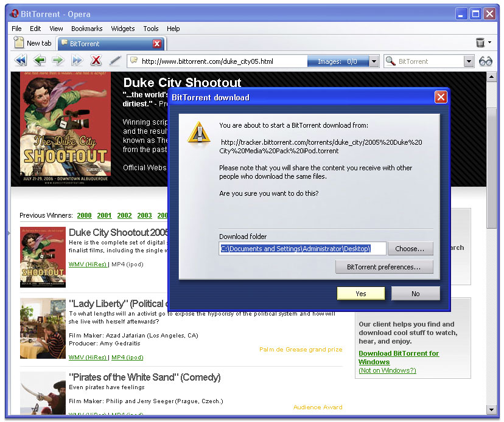The height and width of the screenshot is (422, 504).
Task: Click the Duke City Shootout page heading
Action: [x=182, y=83]
